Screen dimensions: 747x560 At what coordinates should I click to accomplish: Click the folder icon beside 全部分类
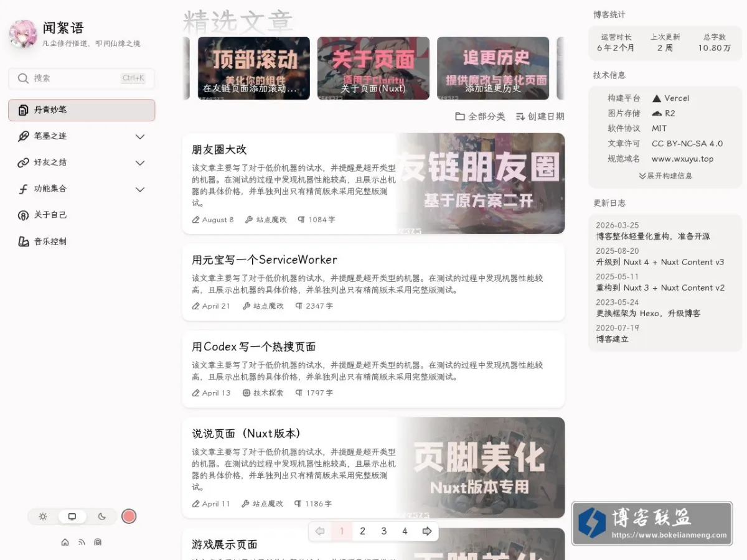(x=460, y=116)
